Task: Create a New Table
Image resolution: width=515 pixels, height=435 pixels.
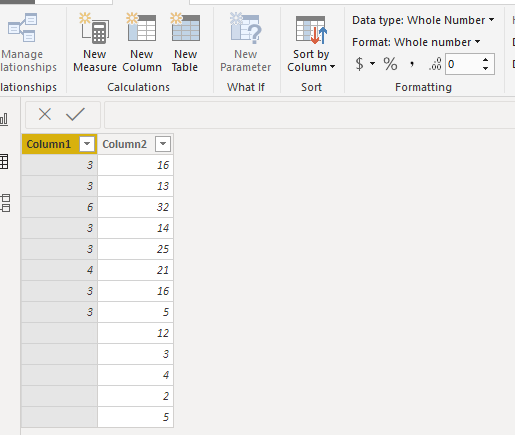Action: (x=185, y=43)
